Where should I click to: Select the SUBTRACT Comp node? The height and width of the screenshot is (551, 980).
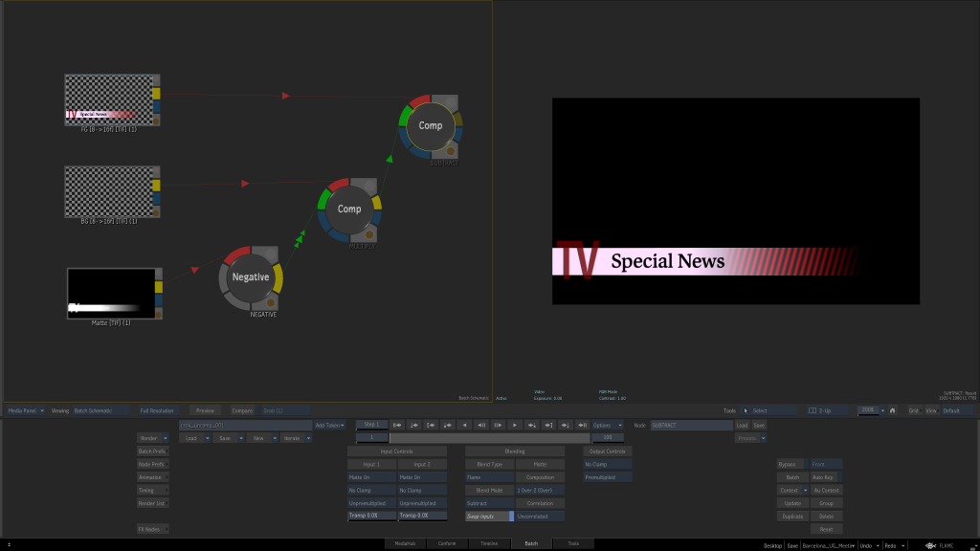(x=431, y=125)
